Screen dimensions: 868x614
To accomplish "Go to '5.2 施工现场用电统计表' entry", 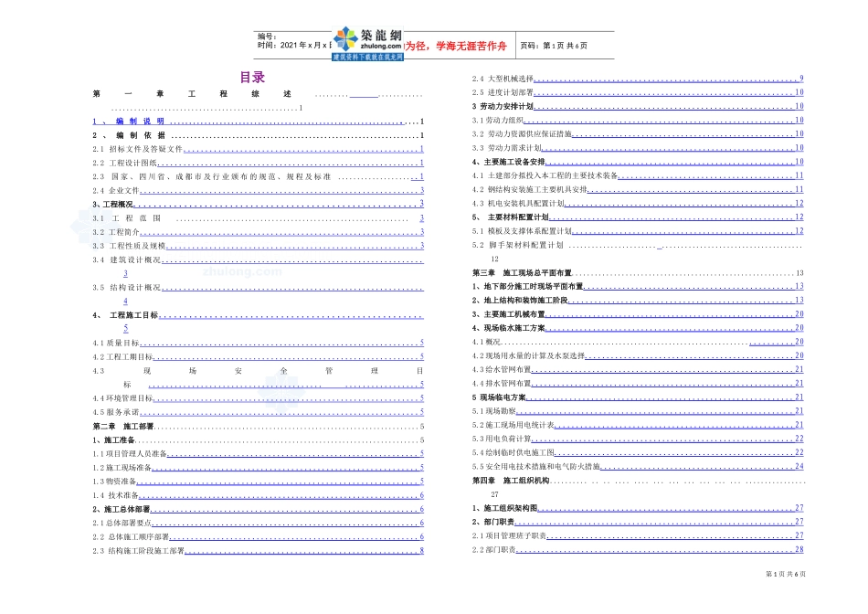I will (x=638, y=425).
